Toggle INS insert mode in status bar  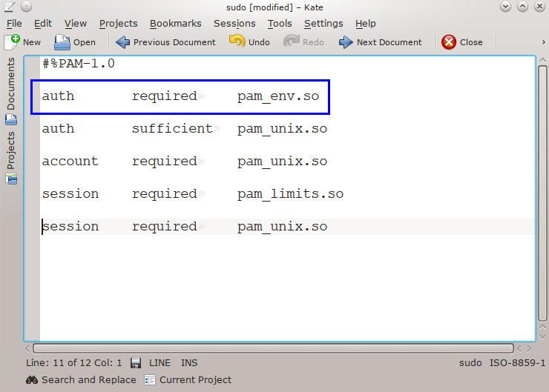tap(189, 363)
